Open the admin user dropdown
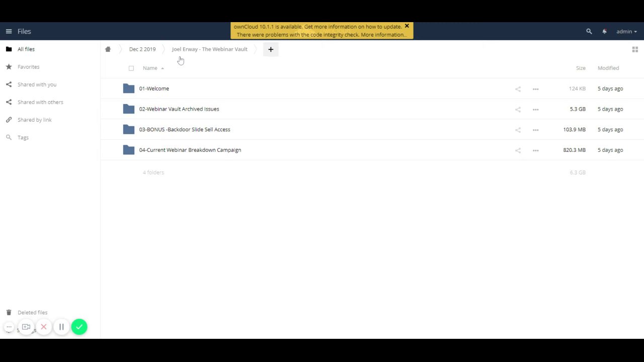 click(x=626, y=31)
